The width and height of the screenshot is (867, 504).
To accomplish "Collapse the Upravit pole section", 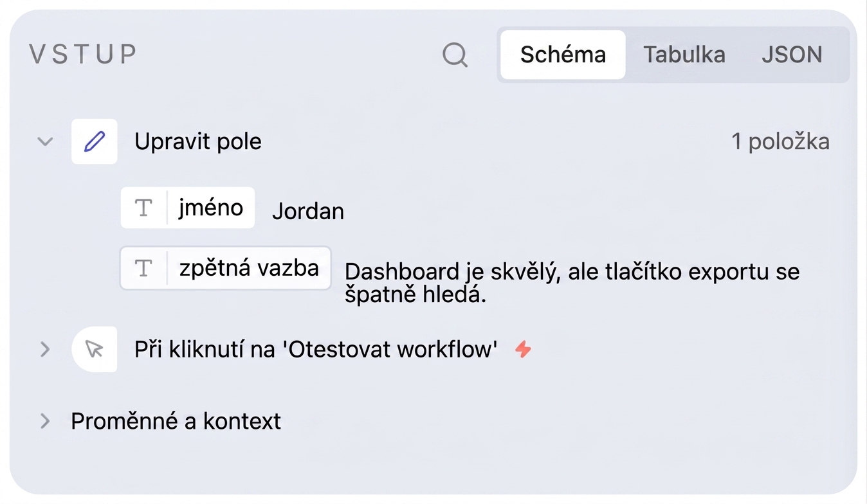I will 45,141.
